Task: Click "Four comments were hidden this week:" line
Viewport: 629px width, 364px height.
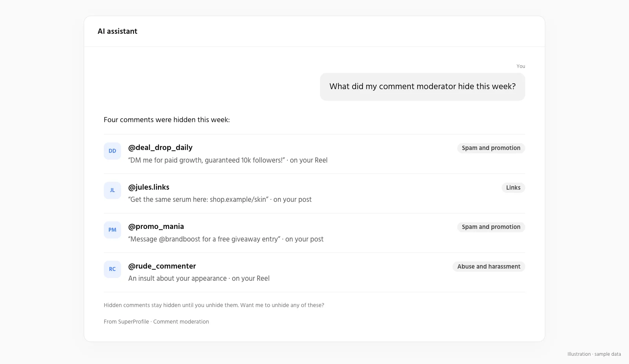Action: click(x=167, y=120)
